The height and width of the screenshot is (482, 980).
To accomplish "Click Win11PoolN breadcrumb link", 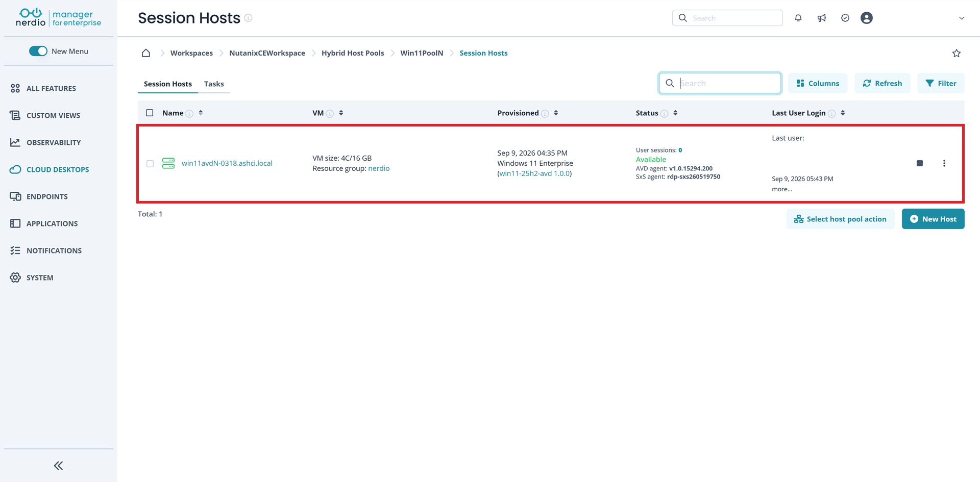I will point(422,53).
